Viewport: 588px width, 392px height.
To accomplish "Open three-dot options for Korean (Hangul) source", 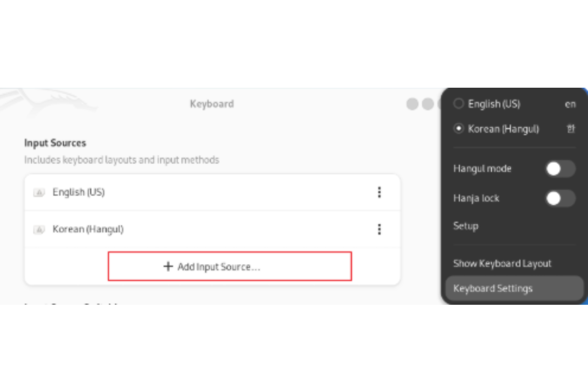I will [379, 229].
